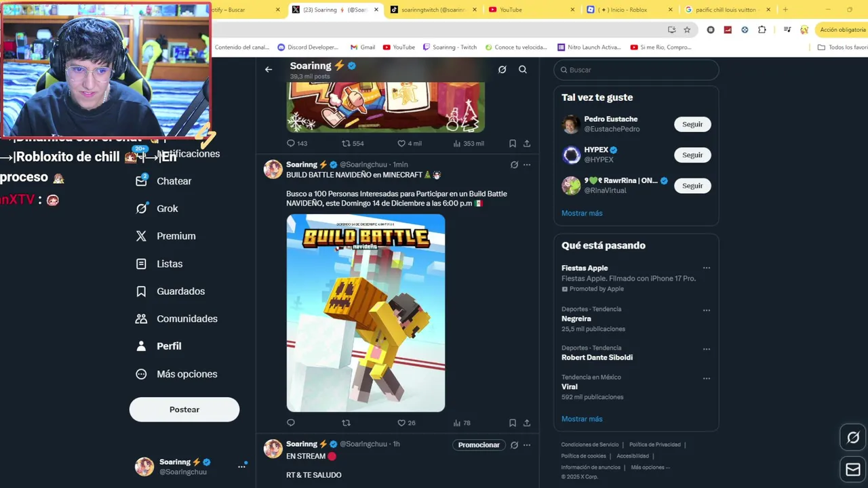View analytics showing 78 views

tap(462, 423)
